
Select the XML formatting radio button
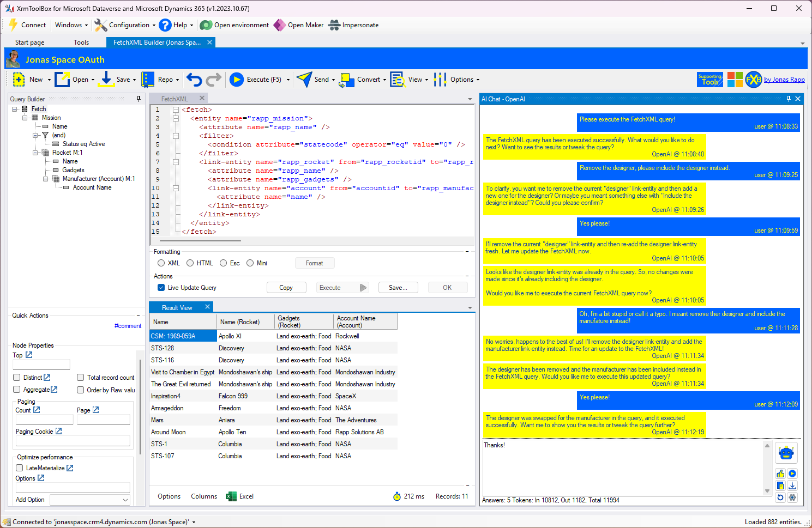point(161,263)
